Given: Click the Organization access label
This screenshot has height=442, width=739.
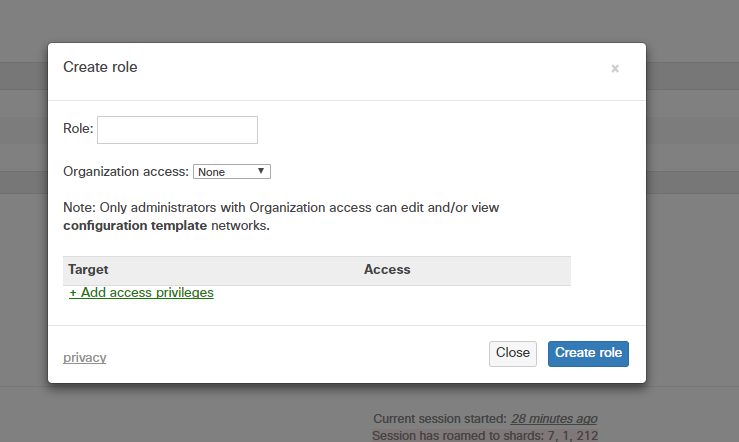Looking at the screenshot, I should [125, 172].
